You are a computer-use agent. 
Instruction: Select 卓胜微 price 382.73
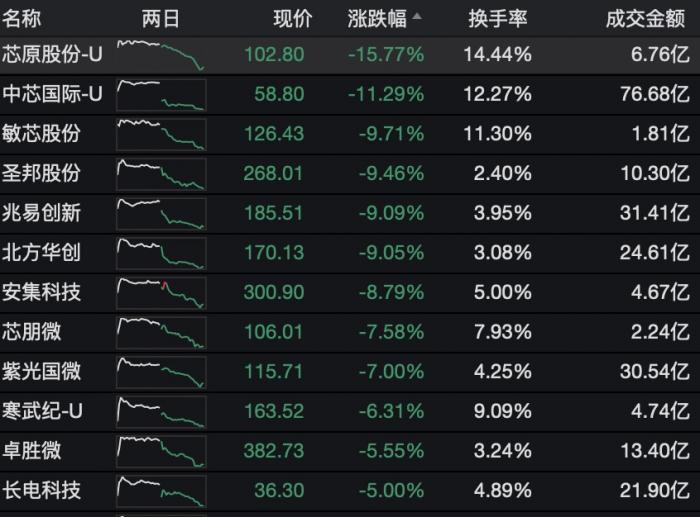click(273, 451)
